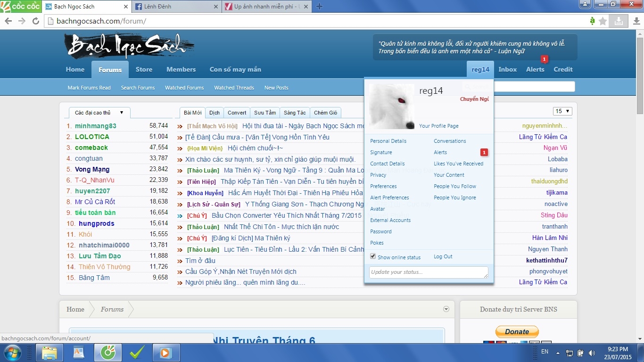Open a new browser tab
Image resolution: width=644 pixels, height=362 pixels.
[x=319, y=7]
